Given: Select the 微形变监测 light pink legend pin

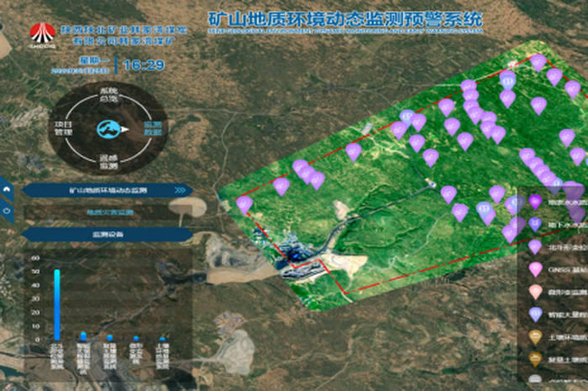Looking at the screenshot, I should (x=535, y=292).
